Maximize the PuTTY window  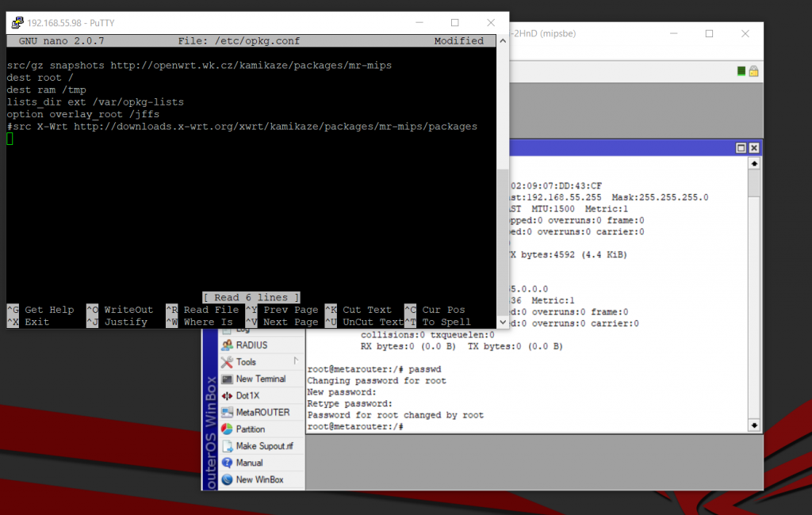454,22
